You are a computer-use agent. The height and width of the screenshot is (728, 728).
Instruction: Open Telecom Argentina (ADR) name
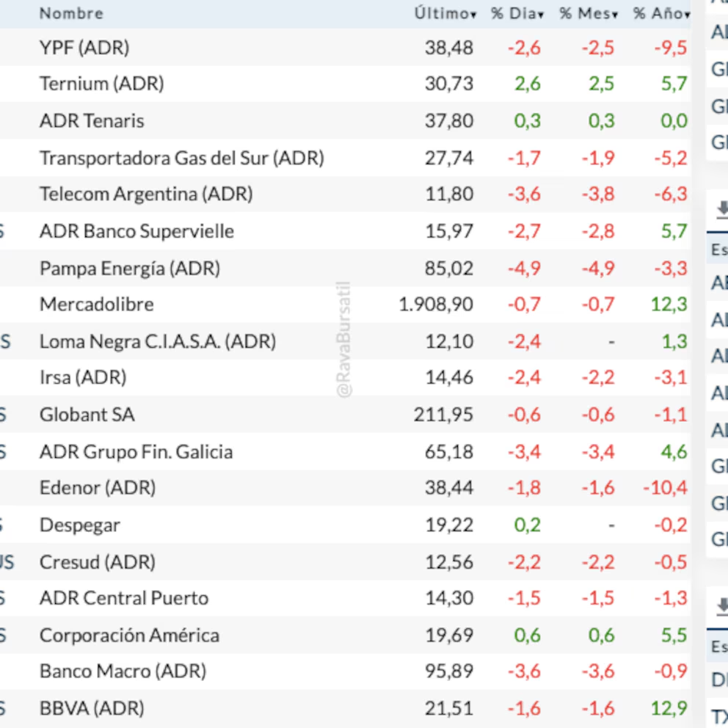point(146,194)
